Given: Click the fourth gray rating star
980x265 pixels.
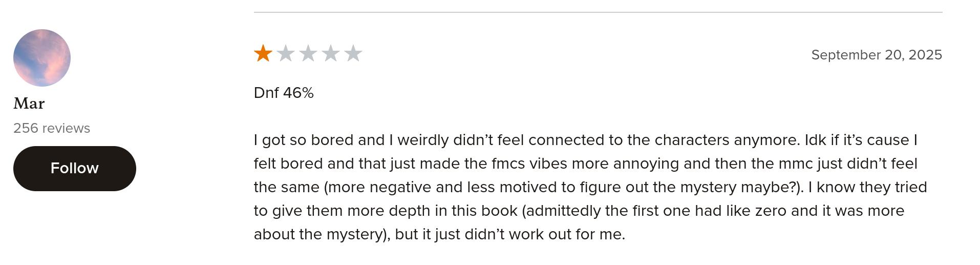Looking at the screenshot, I should pos(331,53).
